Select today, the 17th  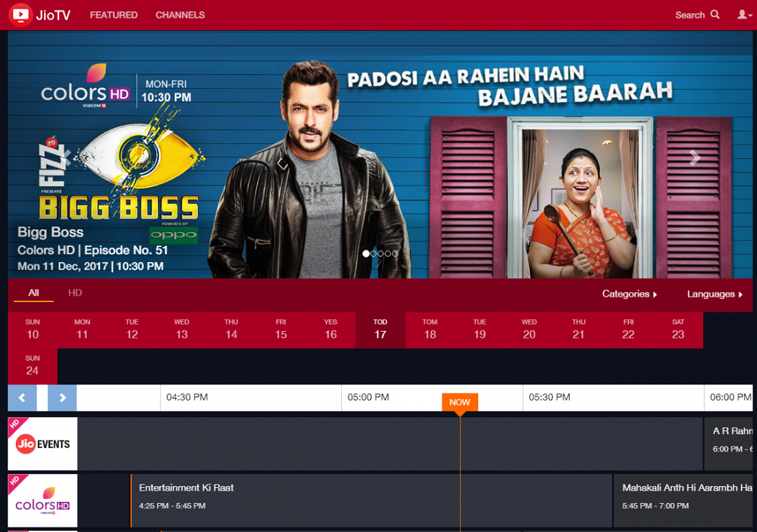[x=380, y=330]
